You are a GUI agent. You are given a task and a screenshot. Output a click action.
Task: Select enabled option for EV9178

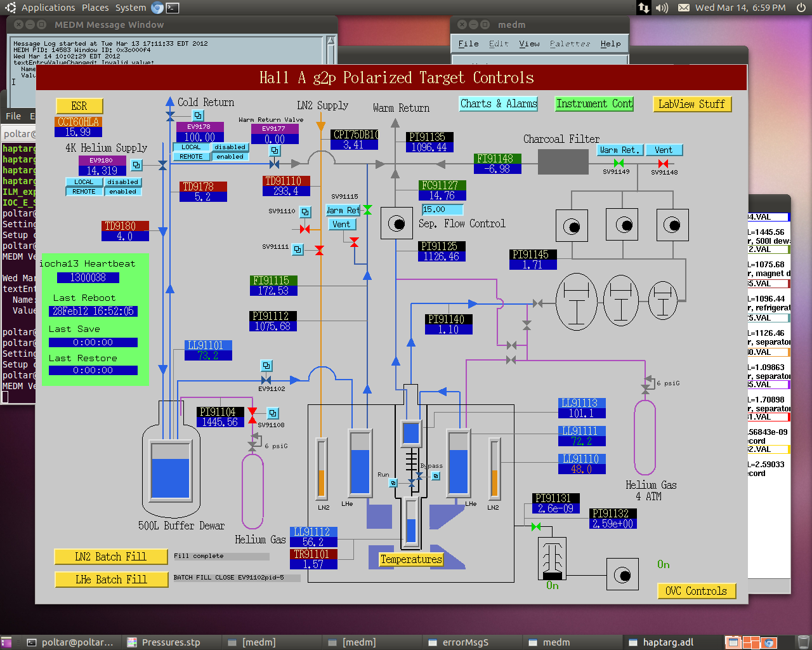click(x=230, y=157)
